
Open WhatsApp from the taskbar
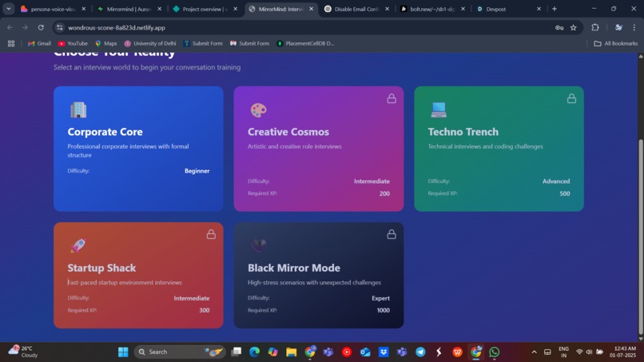[x=494, y=352]
